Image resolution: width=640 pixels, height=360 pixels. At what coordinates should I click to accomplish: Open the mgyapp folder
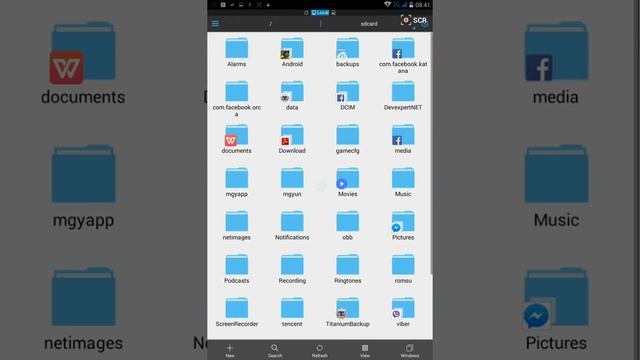click(x=237, y=182)
